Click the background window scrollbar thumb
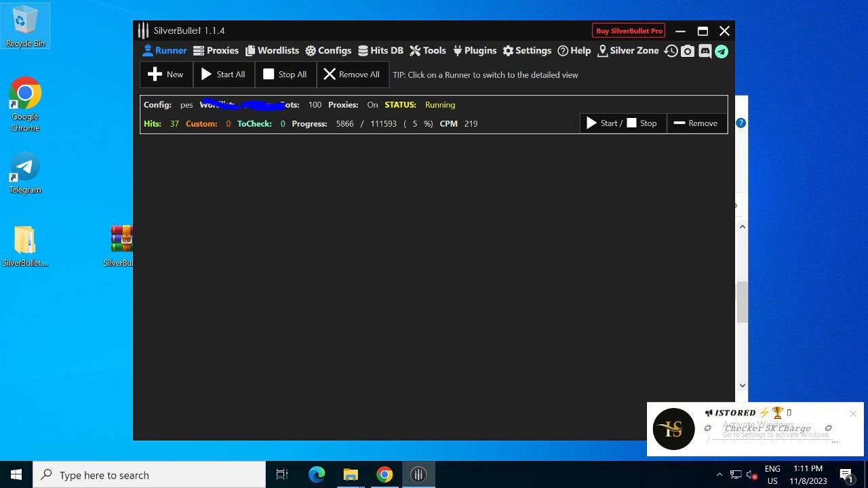The height and width of the screenshot is (488, 868). pos(742,302)
